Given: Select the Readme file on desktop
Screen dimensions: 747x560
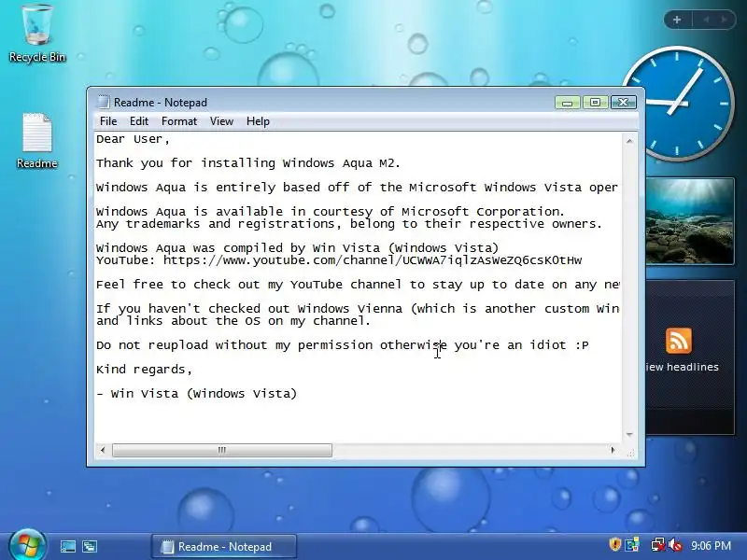Looking at the screenshot, I should (36, 141).
